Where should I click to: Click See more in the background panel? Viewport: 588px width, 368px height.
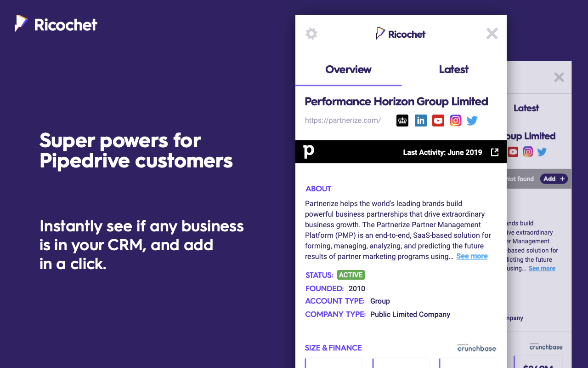click(542, 268)
